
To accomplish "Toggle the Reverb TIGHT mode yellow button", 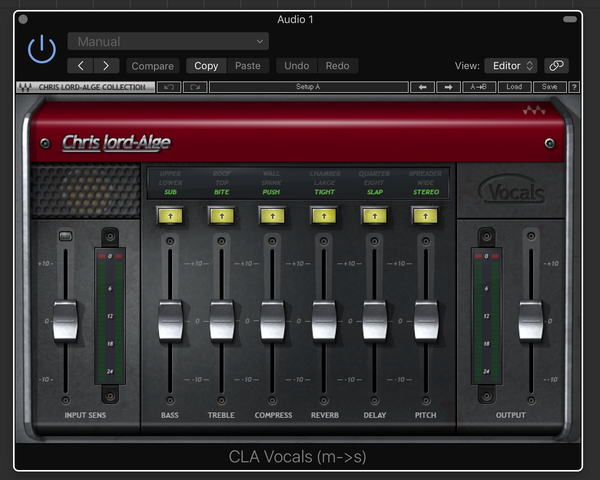I will pyautogui.click(x=323, y=214).
